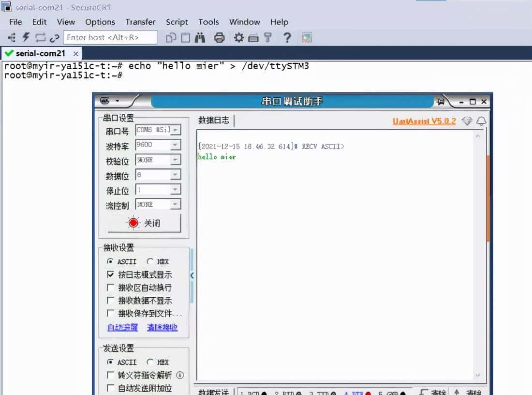
Task: Click the Connect session icon on toolbar
Action: 12,37
